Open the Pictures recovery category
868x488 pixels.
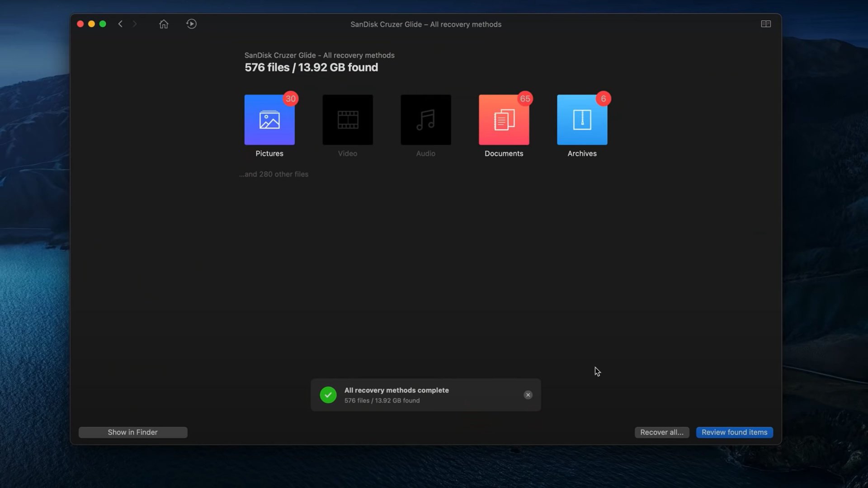pyautogui.click(x=269, y=119)
